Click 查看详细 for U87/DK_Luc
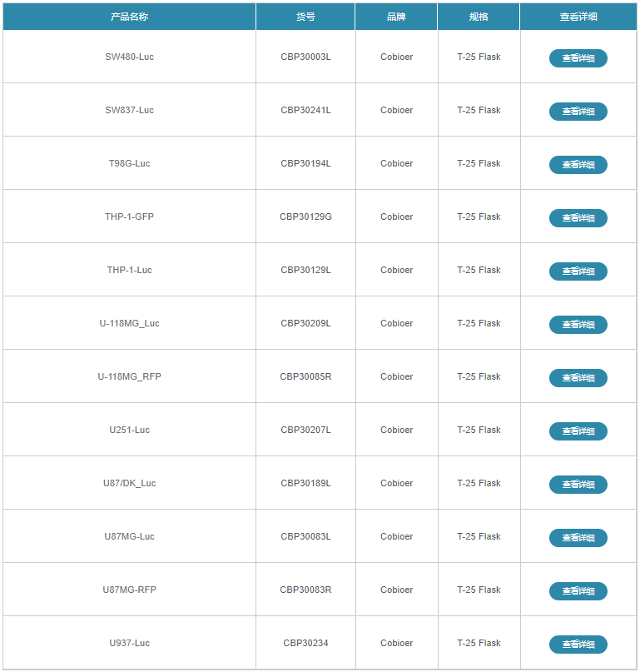640x672 pixels. tap(578, 485)
